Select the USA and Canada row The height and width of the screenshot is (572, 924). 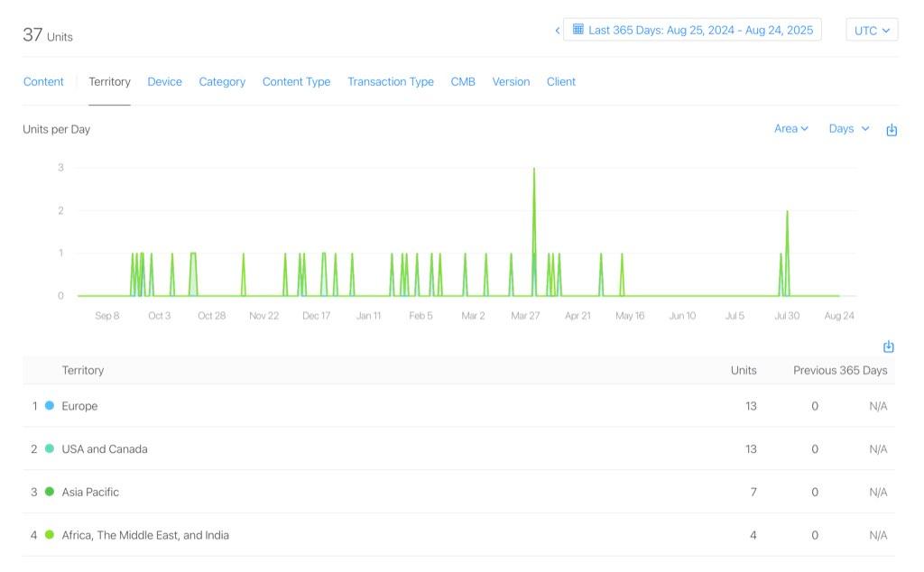click(x=105, y=449)
